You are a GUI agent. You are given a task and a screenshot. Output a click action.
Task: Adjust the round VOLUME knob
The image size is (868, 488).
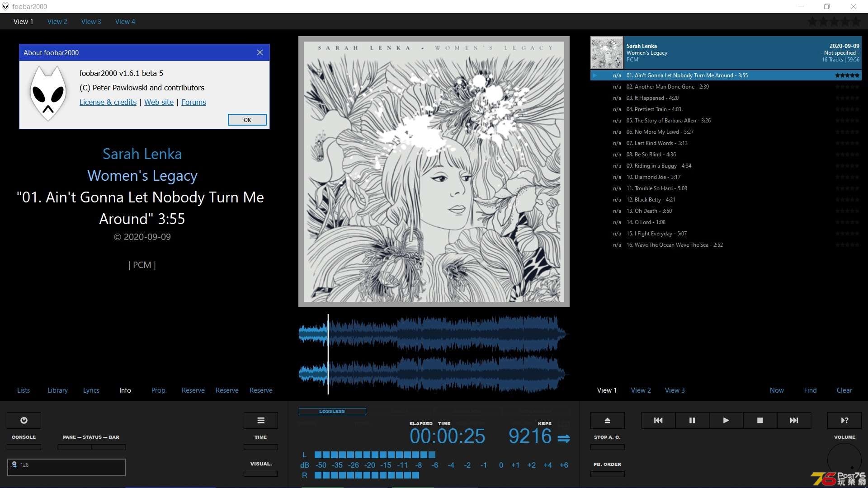tap(844, 460)
